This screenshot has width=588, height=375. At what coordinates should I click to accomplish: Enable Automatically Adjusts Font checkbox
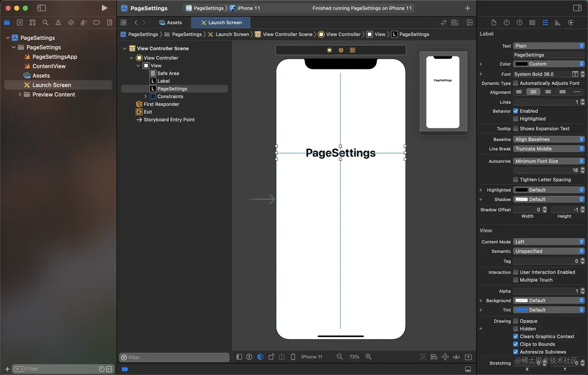click(516, 83)
